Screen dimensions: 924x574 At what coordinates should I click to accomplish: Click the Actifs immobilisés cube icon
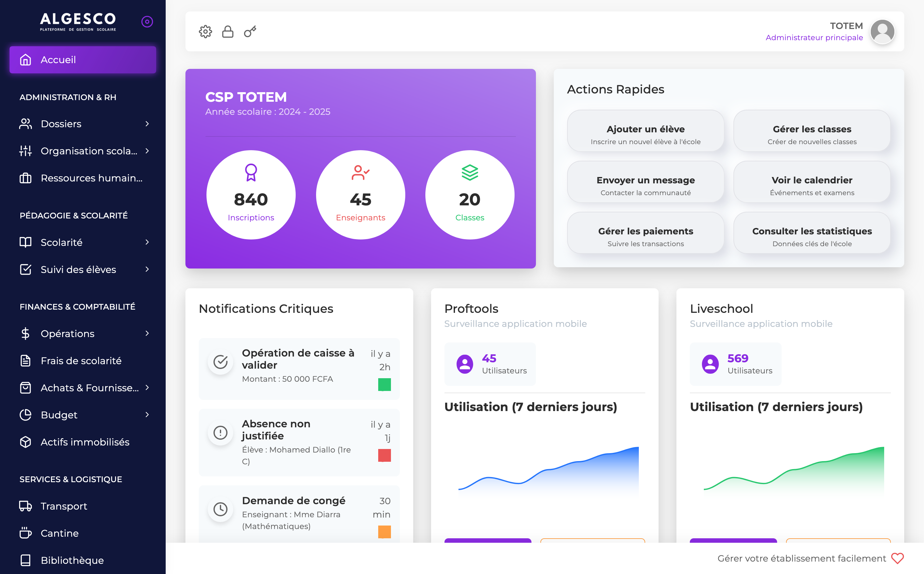(25, 442)
